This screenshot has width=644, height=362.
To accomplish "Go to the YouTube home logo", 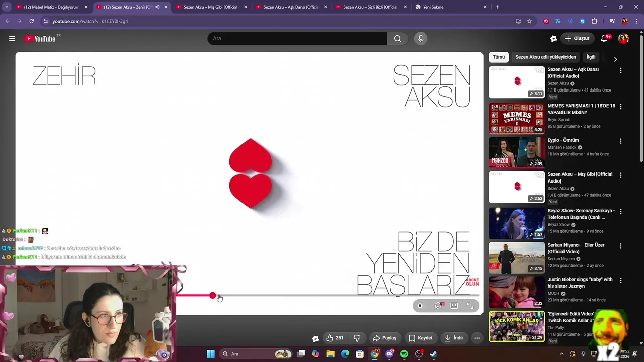I will pyautogui.click(x=40, y=39).
